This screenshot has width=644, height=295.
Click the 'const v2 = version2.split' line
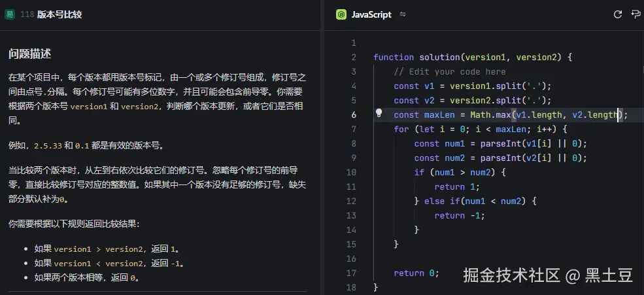[472, 101]
